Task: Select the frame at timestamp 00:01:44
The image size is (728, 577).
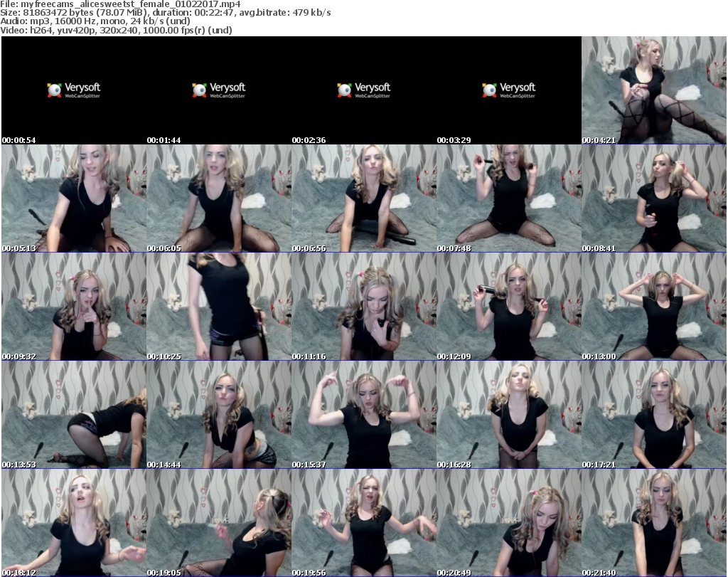Action: point(219,90)
